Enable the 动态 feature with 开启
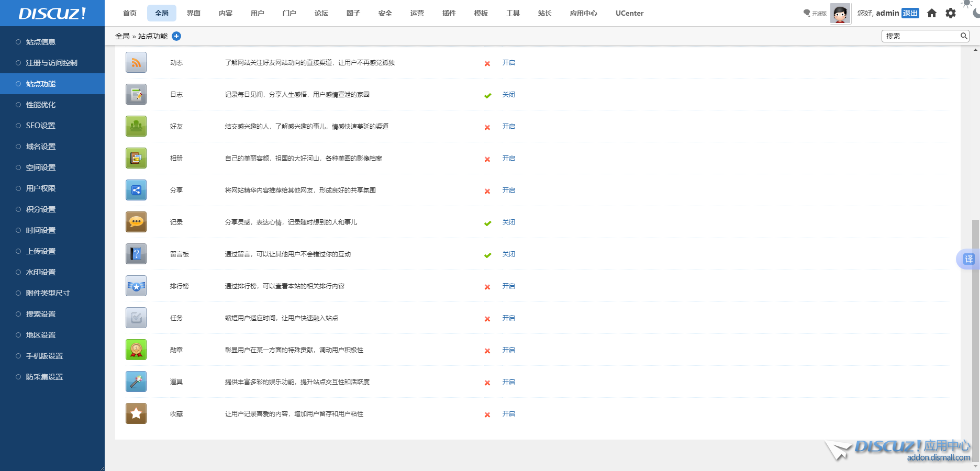This screenshot has height=471, width=980. pyautogui.click(x=508, y=63)
